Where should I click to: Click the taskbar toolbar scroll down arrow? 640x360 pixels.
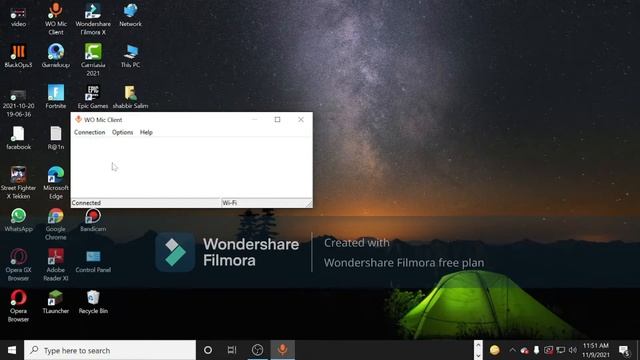coord(478,356)
